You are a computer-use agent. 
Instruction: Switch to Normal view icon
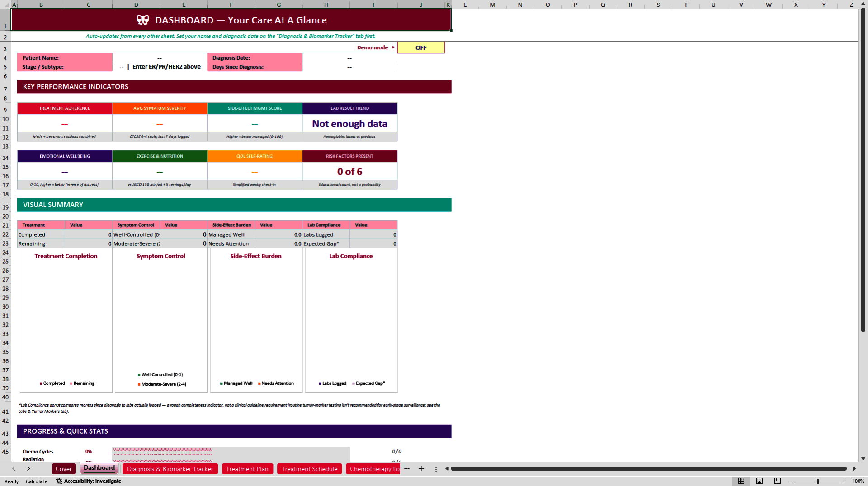click(x=741, y=481)
